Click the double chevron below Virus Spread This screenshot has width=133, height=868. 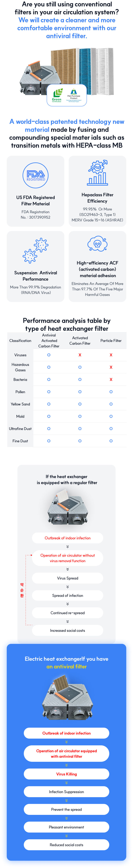68,587
